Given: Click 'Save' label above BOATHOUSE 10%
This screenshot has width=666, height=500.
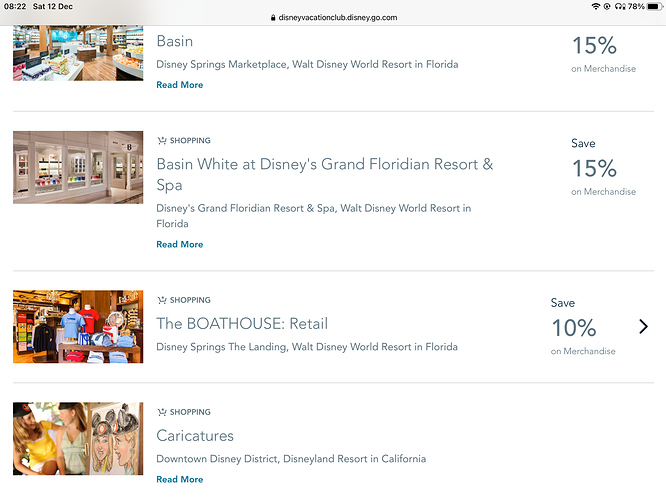Looking at the screenshot, I should coord(563,303).
